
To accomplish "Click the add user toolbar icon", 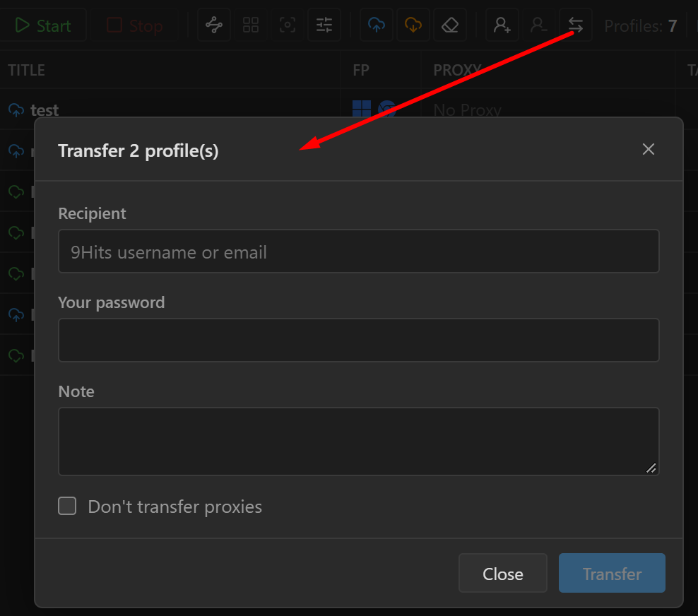I will click(x=502, y=25).
